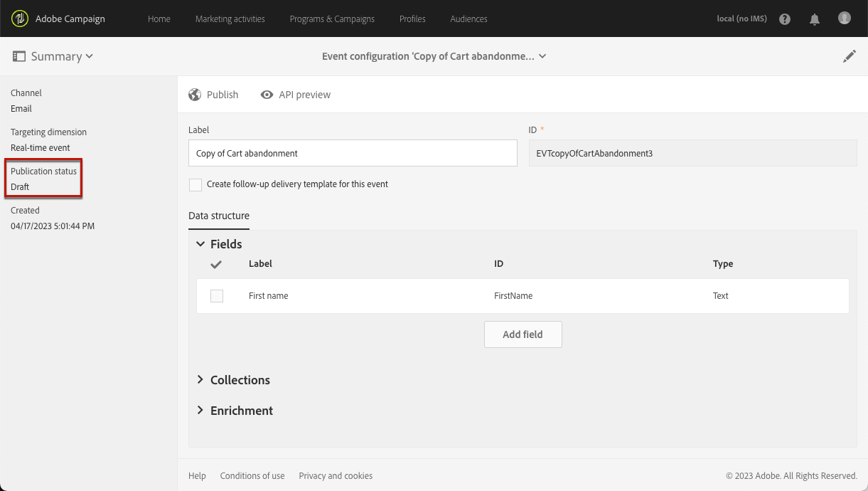Collapse the Fields section
868x491 pixels.
(x=200, y=244)
